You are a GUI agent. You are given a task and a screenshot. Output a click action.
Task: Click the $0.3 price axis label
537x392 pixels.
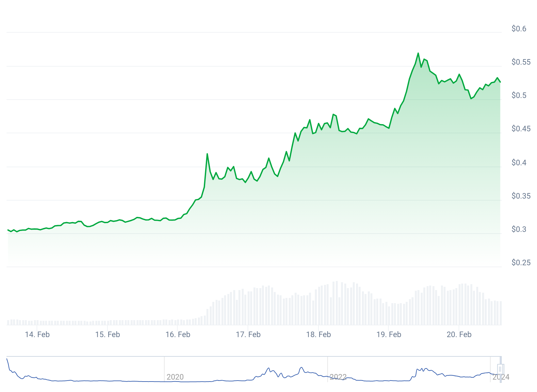coord(519,229)
